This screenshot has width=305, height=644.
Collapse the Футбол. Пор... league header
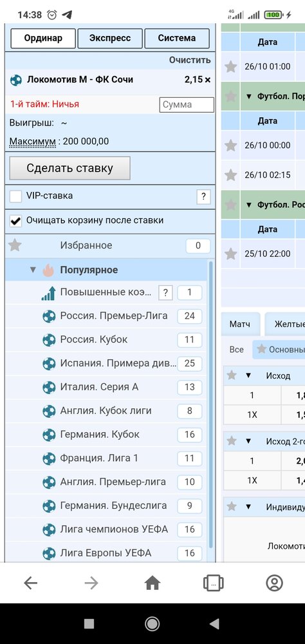click(x=248, y=97)
